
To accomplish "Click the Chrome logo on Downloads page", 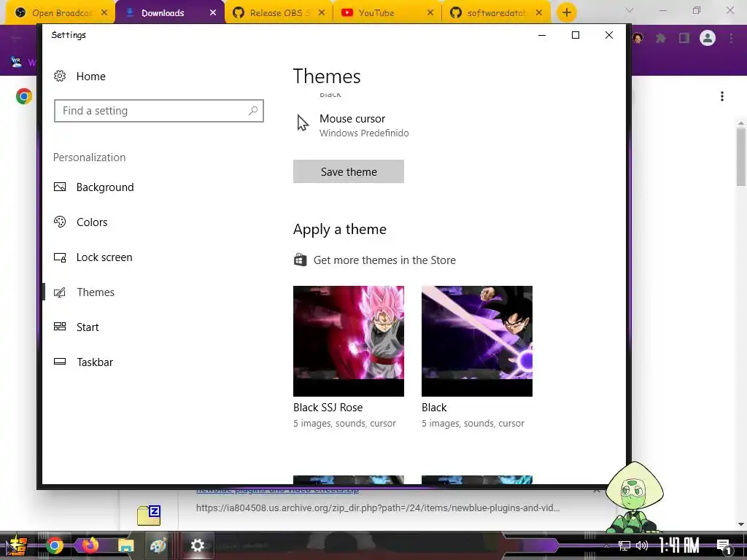I will tap(24, 96).
